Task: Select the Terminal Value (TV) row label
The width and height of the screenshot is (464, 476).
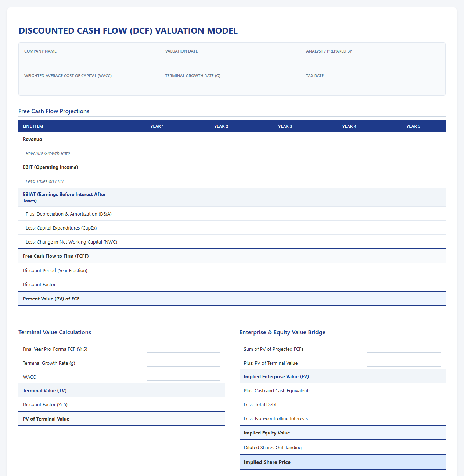Action: point(45,390)
